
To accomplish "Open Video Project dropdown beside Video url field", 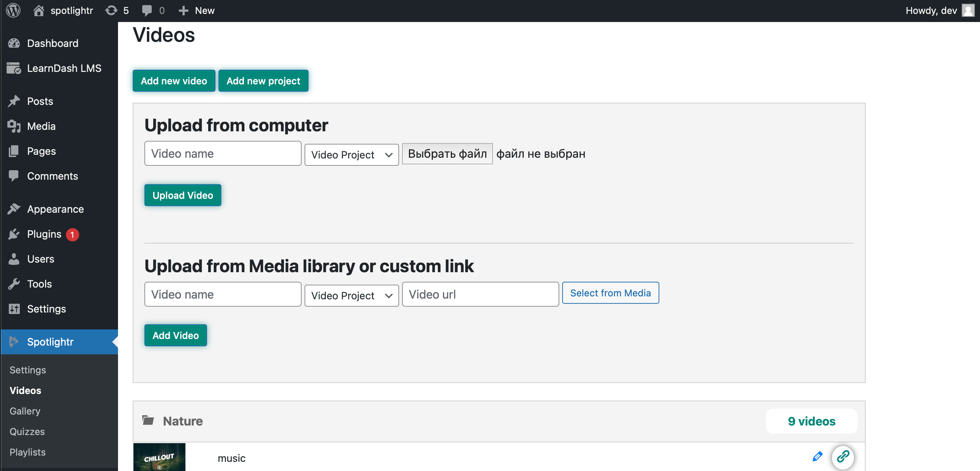I will pos(351,295).
